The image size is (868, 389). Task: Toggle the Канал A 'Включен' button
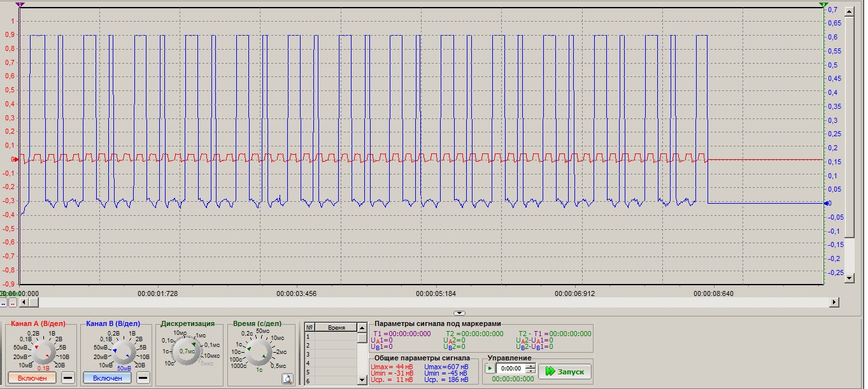32,378
